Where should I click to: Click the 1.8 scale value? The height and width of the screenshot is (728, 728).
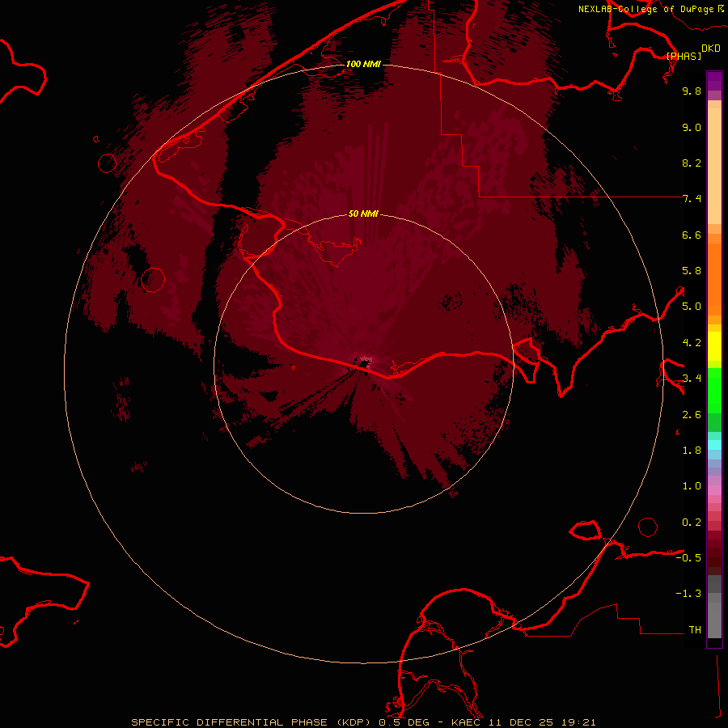(x=692, y=451)
